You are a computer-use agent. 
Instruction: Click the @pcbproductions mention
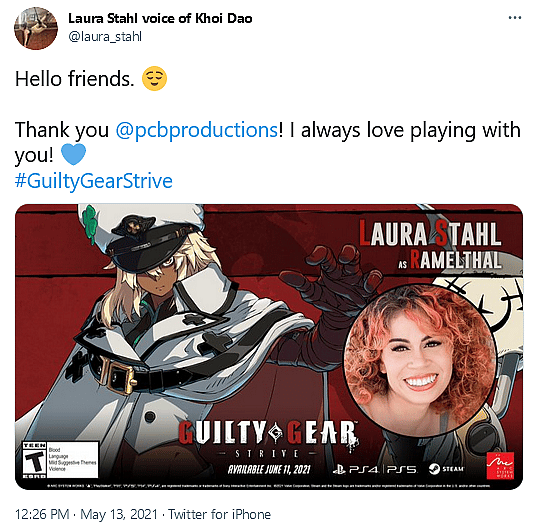tap(197, 130)
